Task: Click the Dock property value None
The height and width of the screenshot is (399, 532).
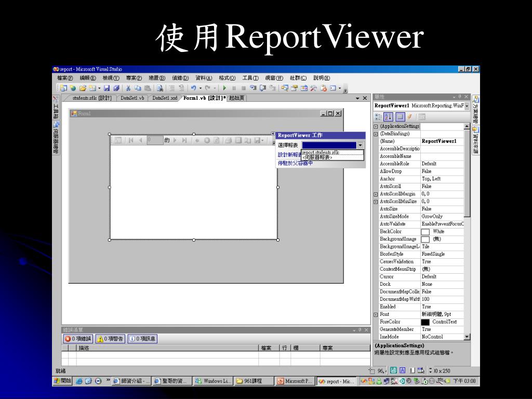Action: click(x=442, y=284)
